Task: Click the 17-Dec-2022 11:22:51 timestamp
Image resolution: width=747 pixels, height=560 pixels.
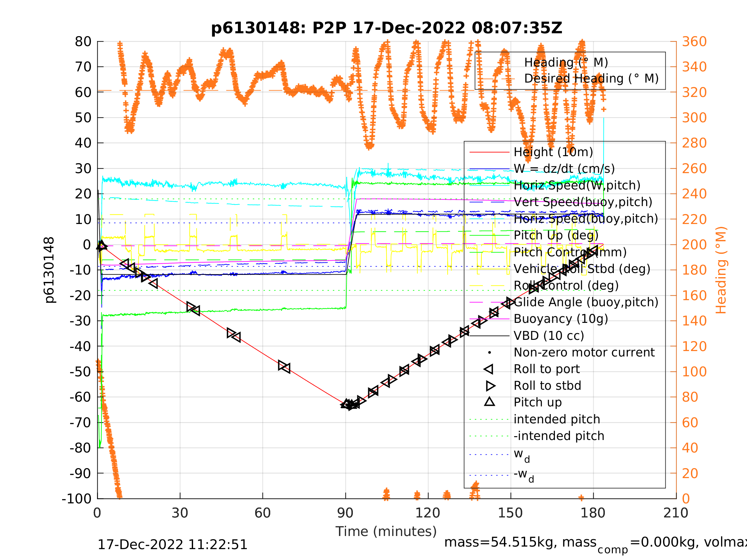Action: (172, 545)
